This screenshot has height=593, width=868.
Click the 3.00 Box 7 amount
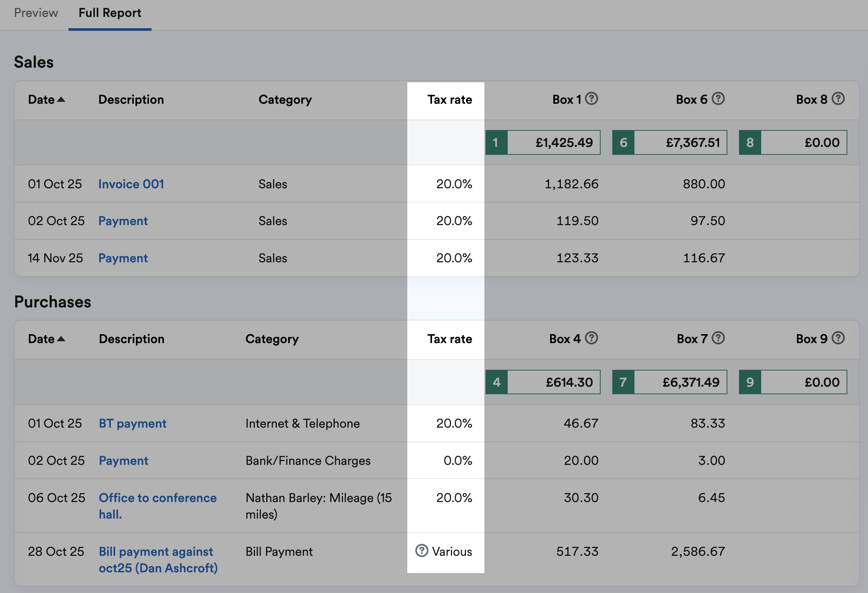point(712,460)
